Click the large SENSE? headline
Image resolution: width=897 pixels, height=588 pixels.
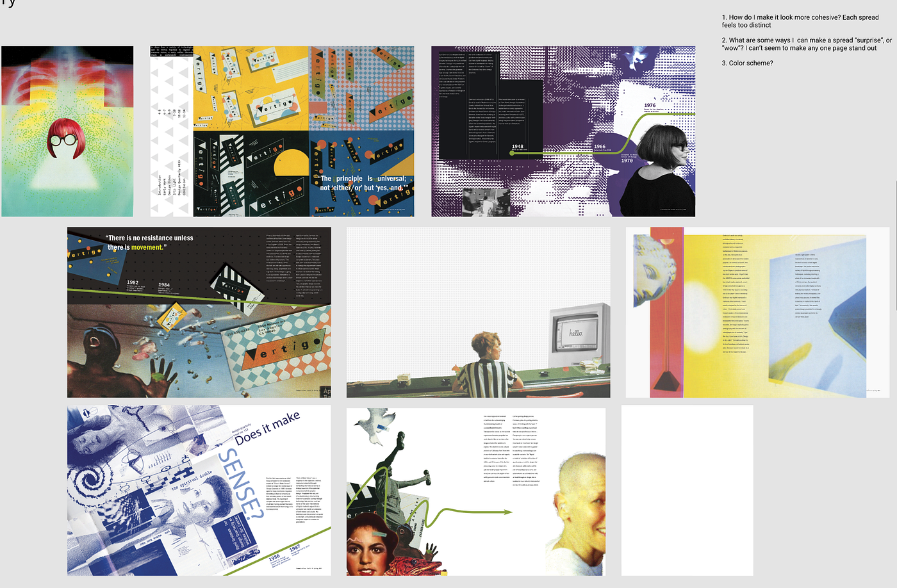(x=240, y=484)
